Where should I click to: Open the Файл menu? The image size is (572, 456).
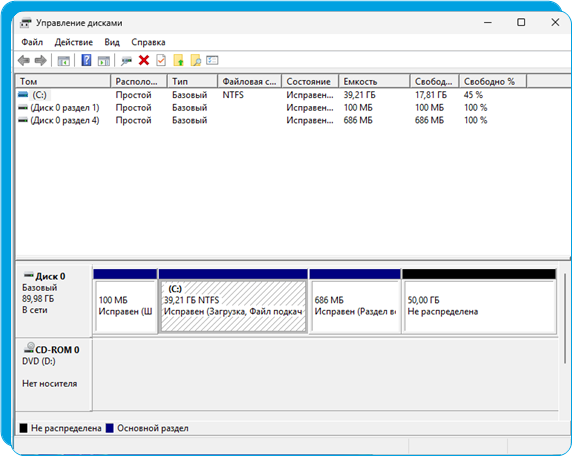[x=32, y=42]
